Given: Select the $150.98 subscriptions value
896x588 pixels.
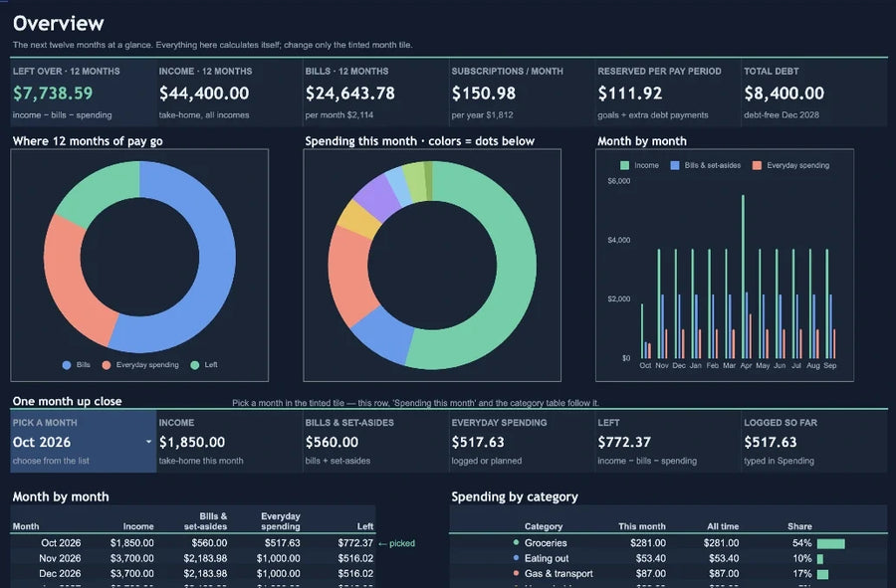Looking at the screenshot, I should pos(484,94).
